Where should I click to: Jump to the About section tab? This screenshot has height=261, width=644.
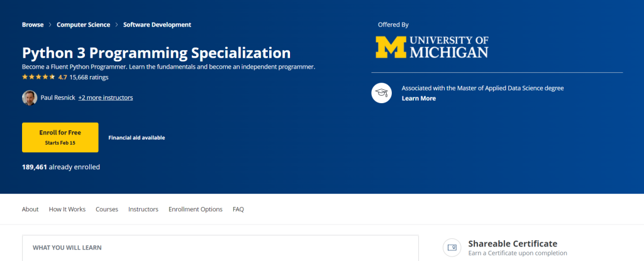pyautogui.click(x=30, y=209)
